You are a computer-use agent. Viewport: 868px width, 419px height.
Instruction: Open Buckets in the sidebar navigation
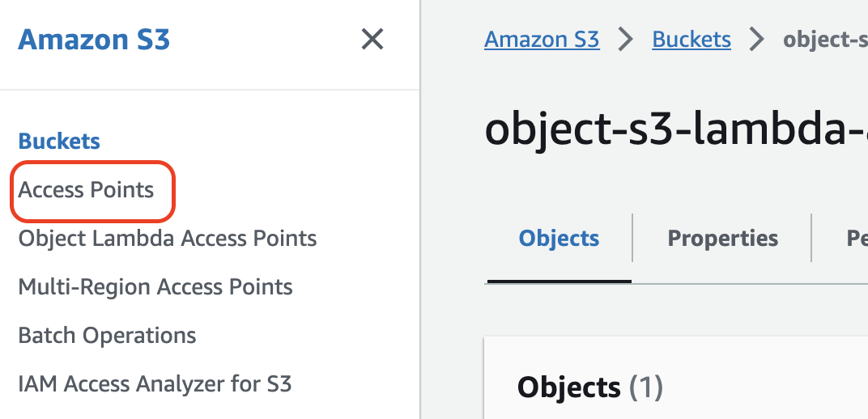(59, 142)
